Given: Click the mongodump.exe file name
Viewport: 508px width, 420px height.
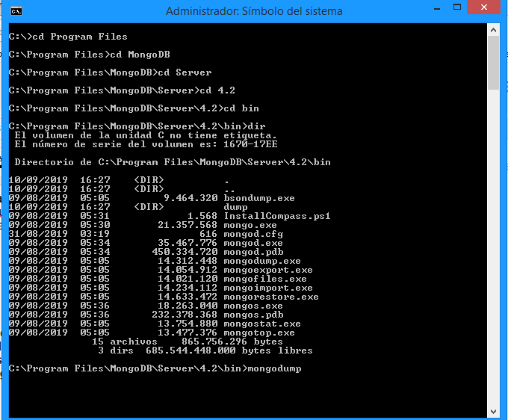Looking at the screenshot, I should pos(262,261).
